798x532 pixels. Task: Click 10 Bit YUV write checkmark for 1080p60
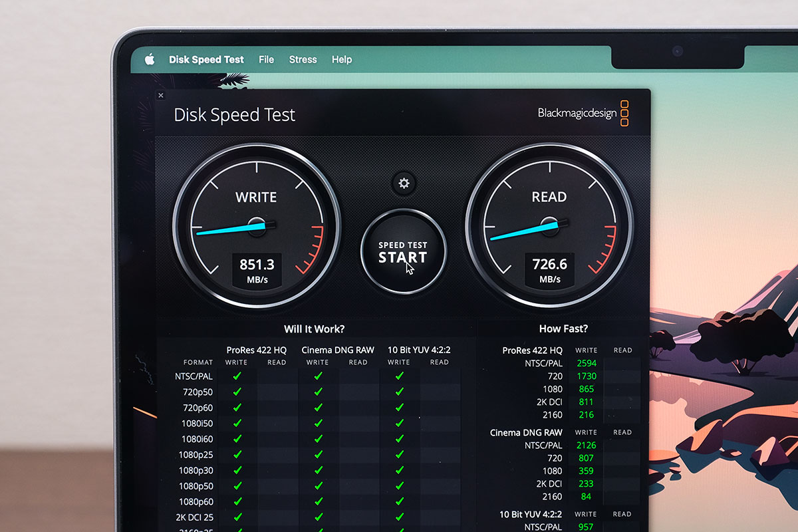tap(399, 502)
